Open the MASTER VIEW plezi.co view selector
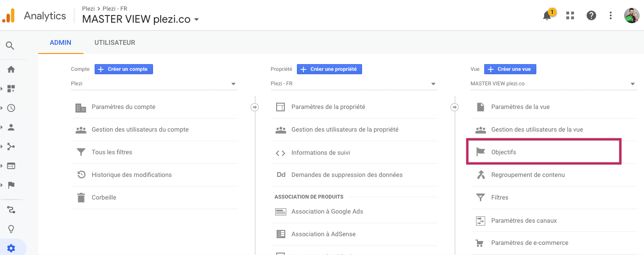Viewport: 644px width, 255px height. click(140, 19)
